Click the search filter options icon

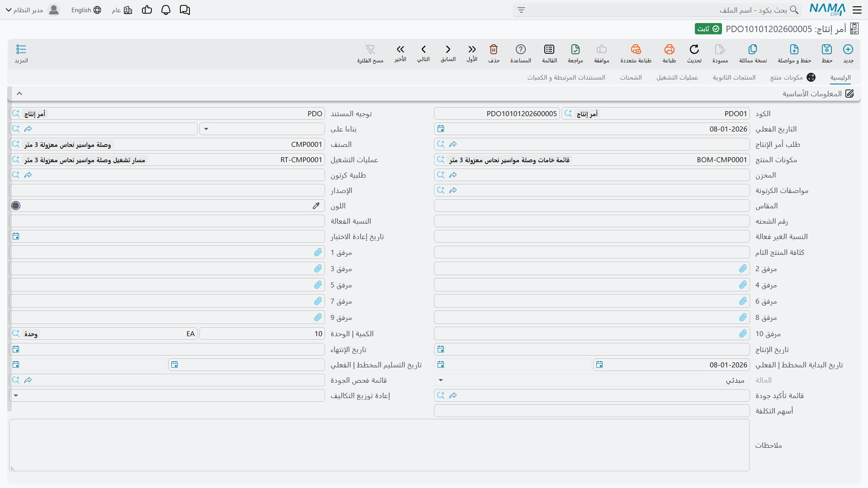(521, 10)
